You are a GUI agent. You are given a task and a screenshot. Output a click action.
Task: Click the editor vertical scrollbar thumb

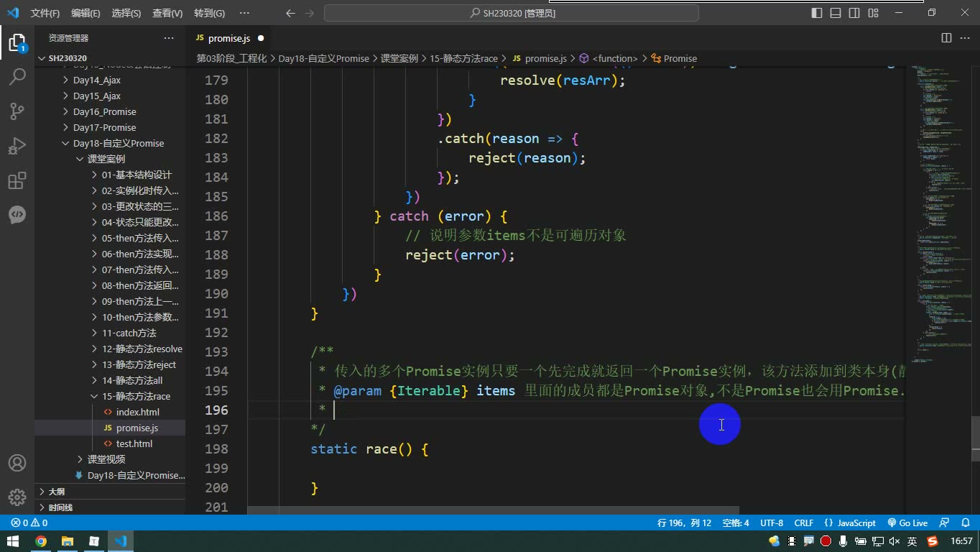point(975,438)
